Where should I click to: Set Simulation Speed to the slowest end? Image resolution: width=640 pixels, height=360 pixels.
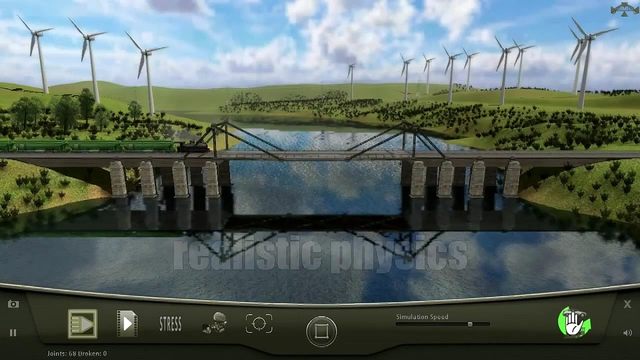[397, 324]
